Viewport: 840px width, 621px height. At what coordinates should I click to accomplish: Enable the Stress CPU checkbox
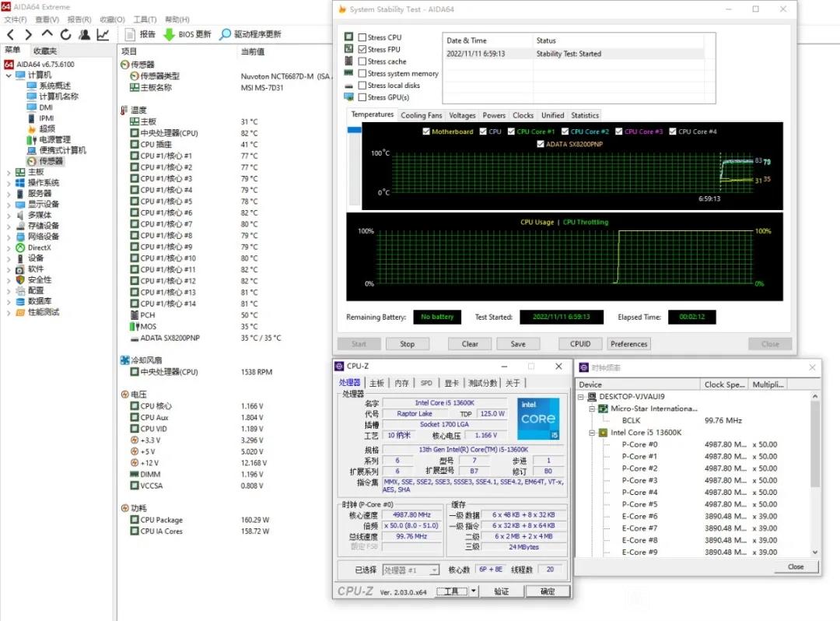[x=362, y=37]
